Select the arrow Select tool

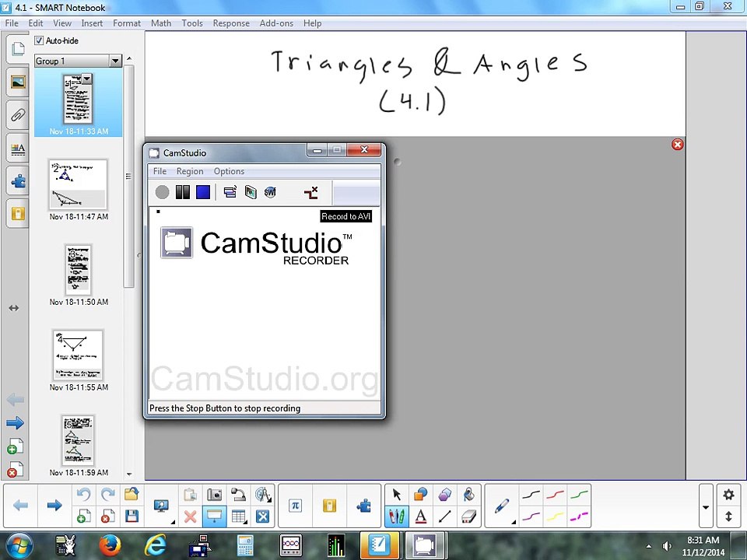click(x=396, y=495)
